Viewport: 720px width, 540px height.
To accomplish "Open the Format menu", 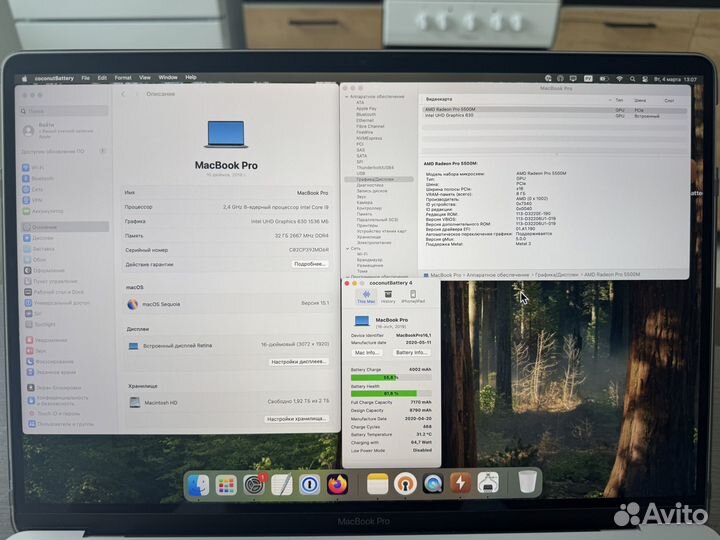I will click(123, 78).
